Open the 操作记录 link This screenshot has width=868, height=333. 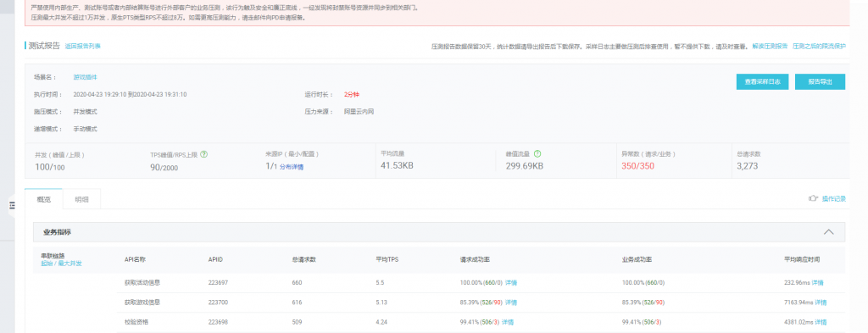834,198
